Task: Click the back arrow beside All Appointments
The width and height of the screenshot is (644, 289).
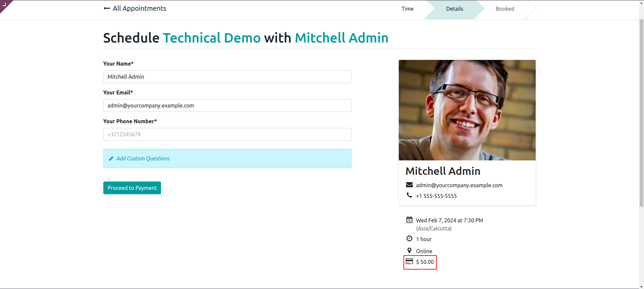Action: (x=107, y=8)
